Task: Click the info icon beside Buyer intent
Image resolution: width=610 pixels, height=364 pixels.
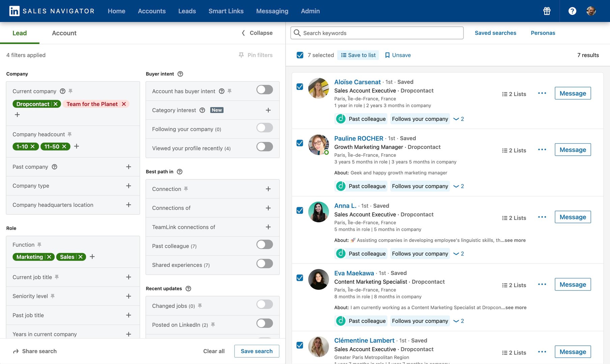Action: 180,74
